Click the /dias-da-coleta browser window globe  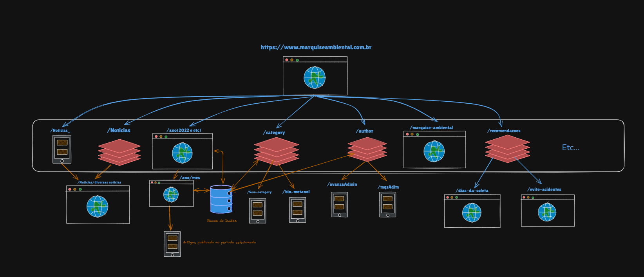(472, 212)
